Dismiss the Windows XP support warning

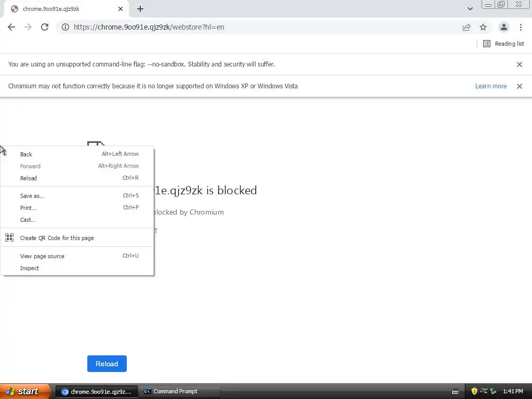click(x=519, y=86)
